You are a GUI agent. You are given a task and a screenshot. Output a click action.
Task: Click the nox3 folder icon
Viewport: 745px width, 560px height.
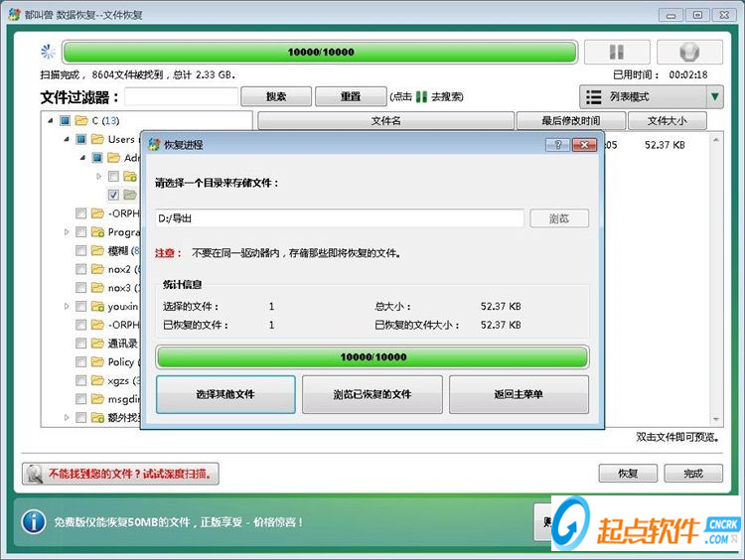click(97, 288)
